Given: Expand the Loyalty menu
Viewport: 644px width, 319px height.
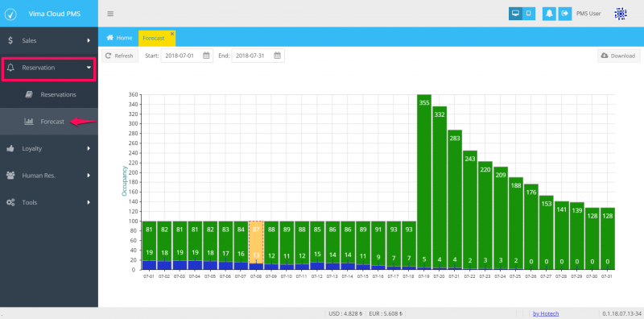Looking at the screenshot, I should pos(49,148).
